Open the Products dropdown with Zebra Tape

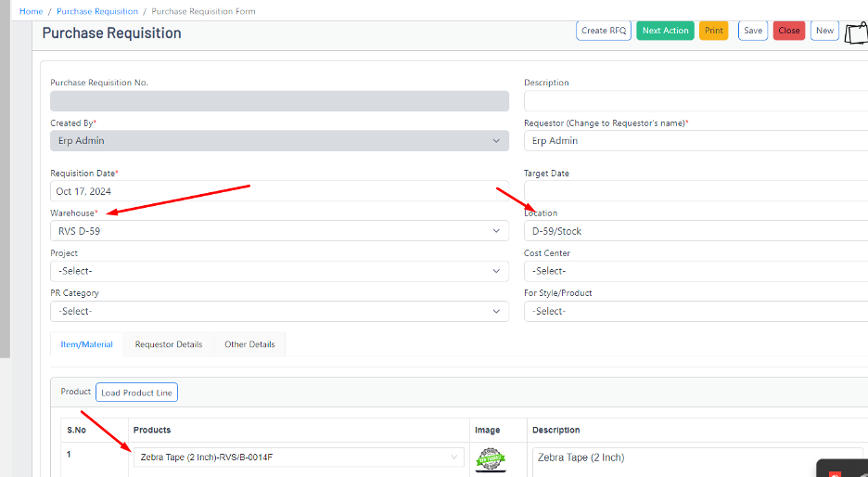coord(299,458)
